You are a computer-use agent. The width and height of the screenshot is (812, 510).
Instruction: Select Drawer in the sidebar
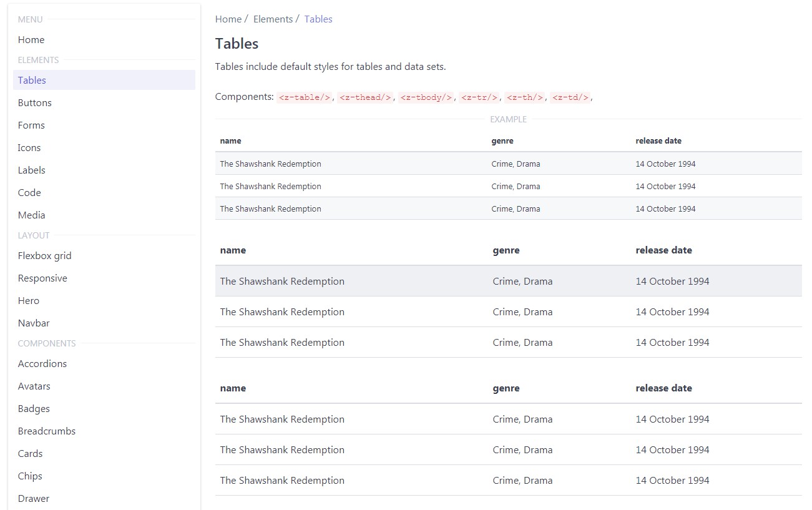click(x=104, y=498)
